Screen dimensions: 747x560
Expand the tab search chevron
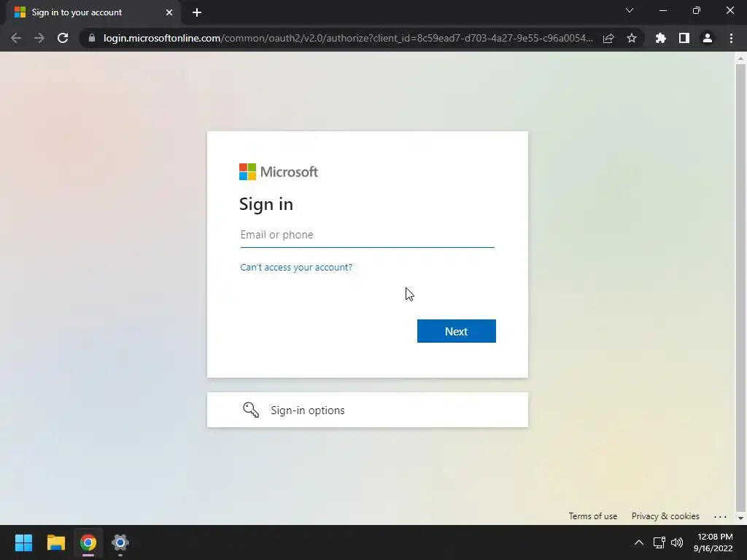[x=630, y=10]
